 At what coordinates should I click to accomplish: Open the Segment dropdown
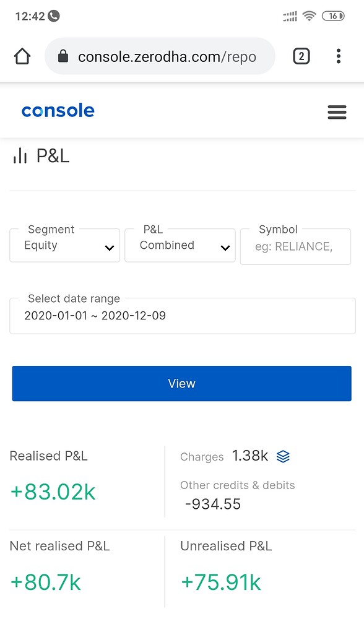point(64,245)
